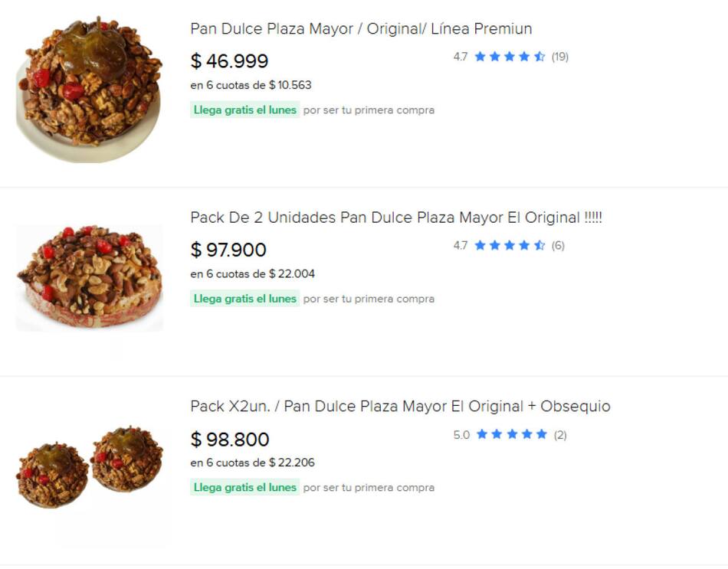Click the second listing's "Llega gratis el lunes" badge
Viewport: 728px width, 569px height.
pos(244,299)
